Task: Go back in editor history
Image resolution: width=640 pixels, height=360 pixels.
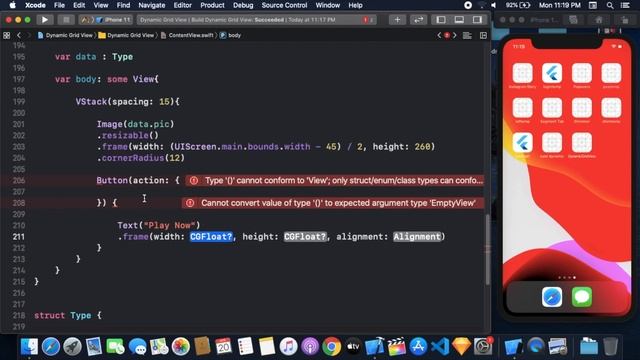Action: (19, 36)
